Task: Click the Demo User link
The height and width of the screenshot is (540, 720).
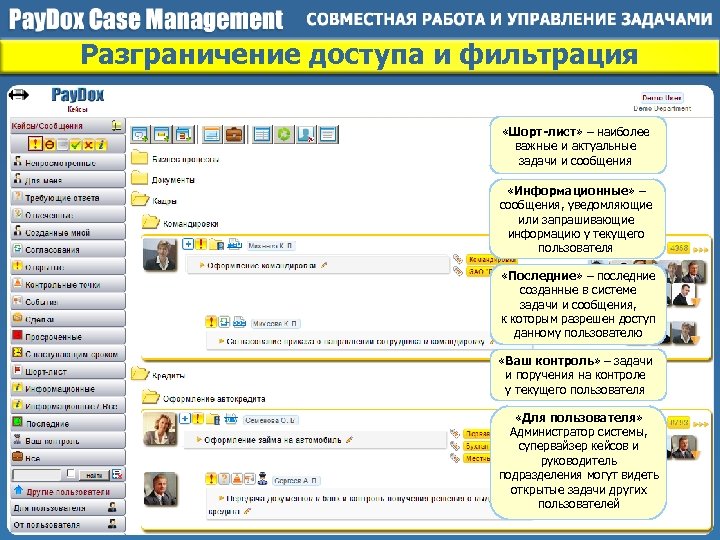Action: point(662,97)
